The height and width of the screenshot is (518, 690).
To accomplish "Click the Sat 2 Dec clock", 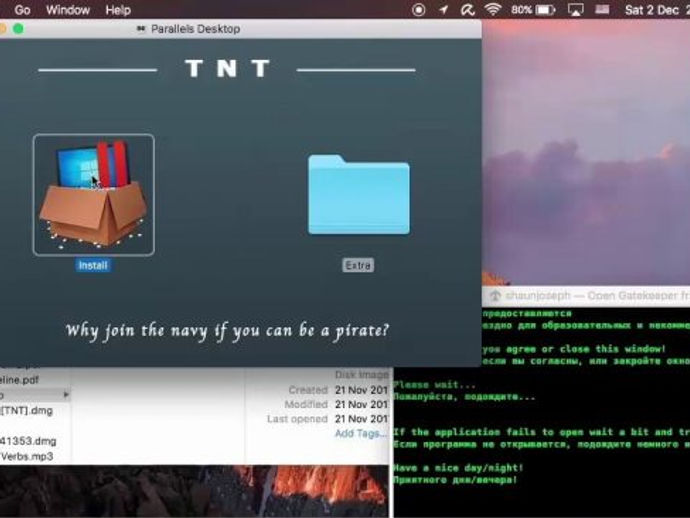I will [657, 10].
